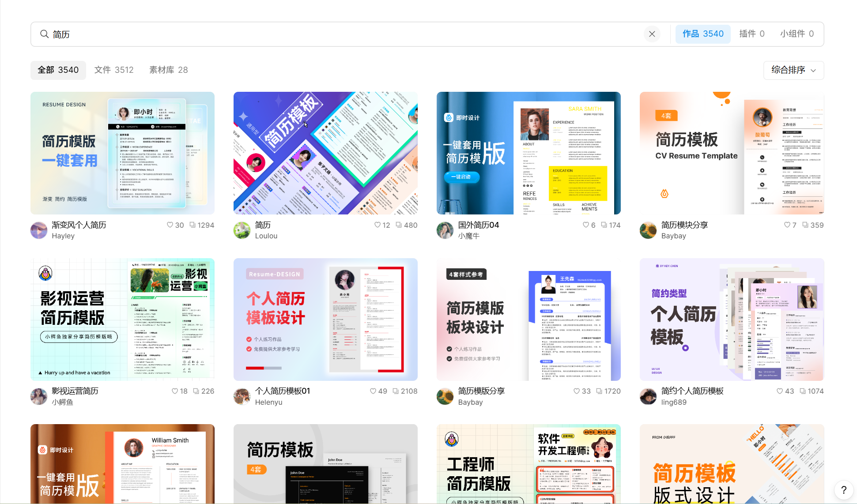Click copy icon on 国外简历04 card

[604, 225]
